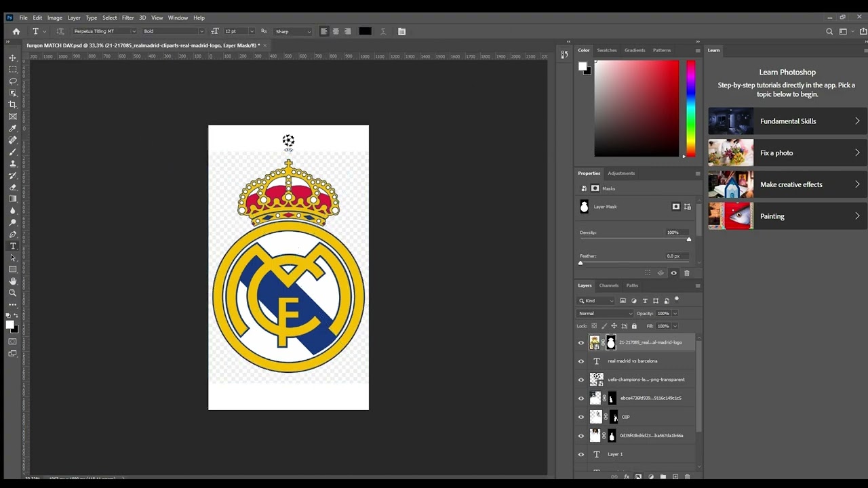Select the Eraser tool

click(12, 187)
